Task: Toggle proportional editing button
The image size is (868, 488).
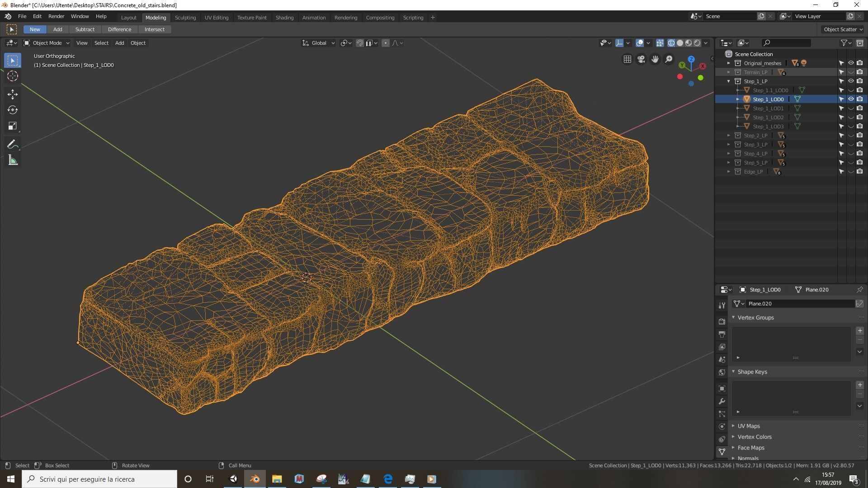Action: (386, 43)
